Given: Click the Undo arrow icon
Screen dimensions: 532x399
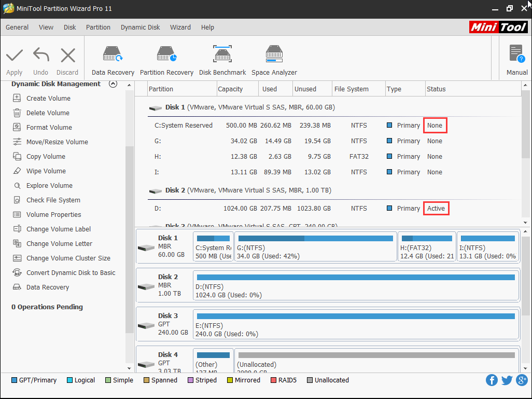Looking at the screenshot, I should pos(41,54).
